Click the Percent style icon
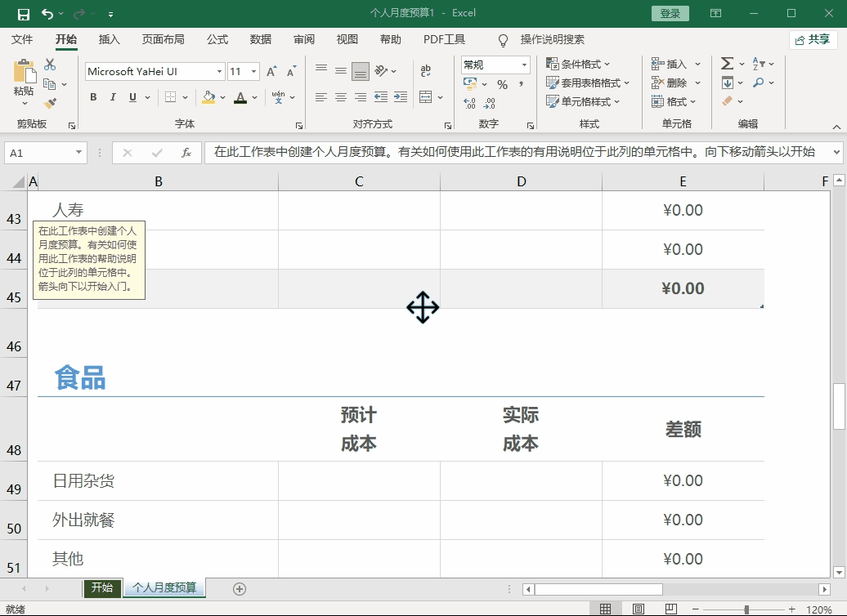Viewport: 847px width, 616px height. [x=502, y=84]
